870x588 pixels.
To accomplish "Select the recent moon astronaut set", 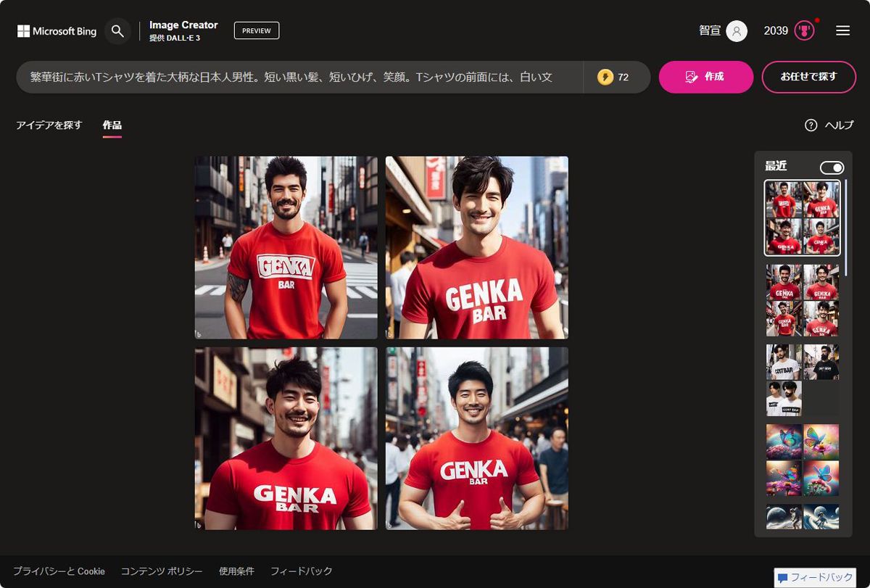I will (803, 516).
